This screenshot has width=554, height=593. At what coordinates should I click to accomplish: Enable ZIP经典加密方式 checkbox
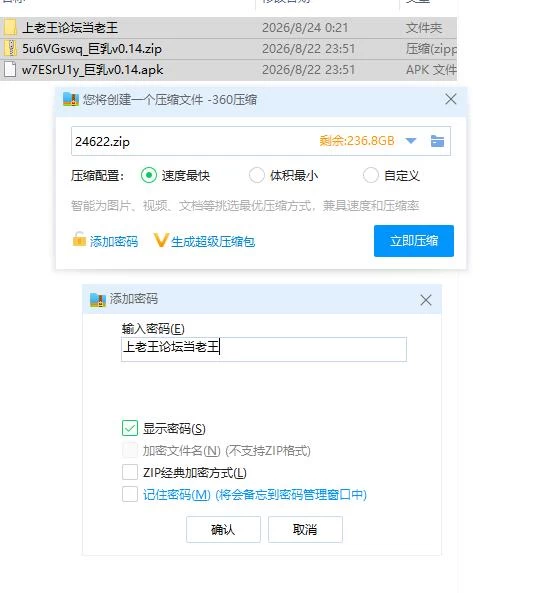coord(130,472)
